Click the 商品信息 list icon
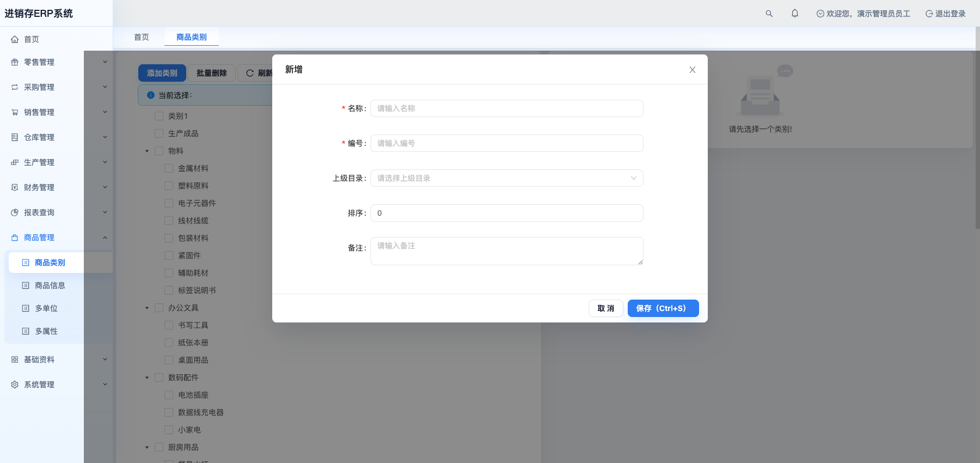This screenshot has height=463, width=980. (x=26, y=285)
